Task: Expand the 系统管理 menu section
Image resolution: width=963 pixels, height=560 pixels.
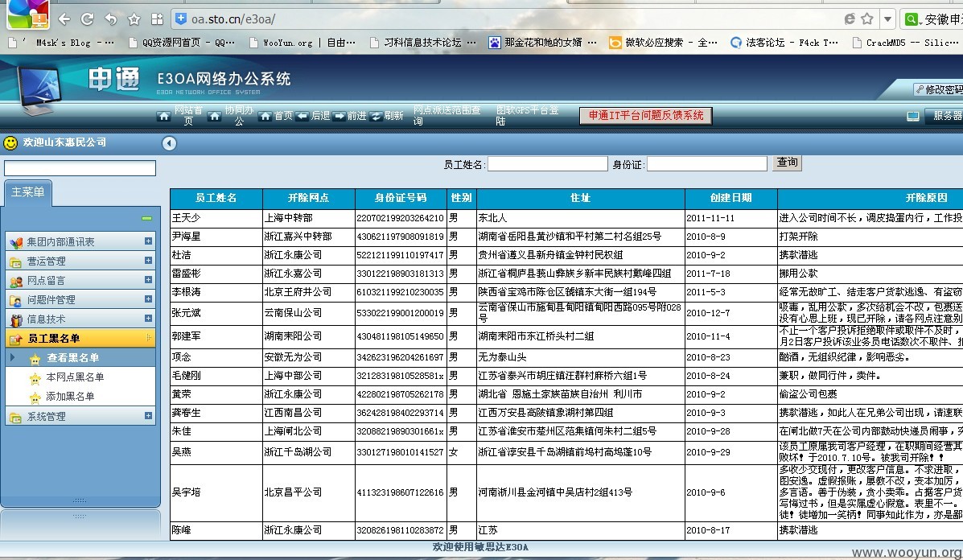Action: [148, 416]
